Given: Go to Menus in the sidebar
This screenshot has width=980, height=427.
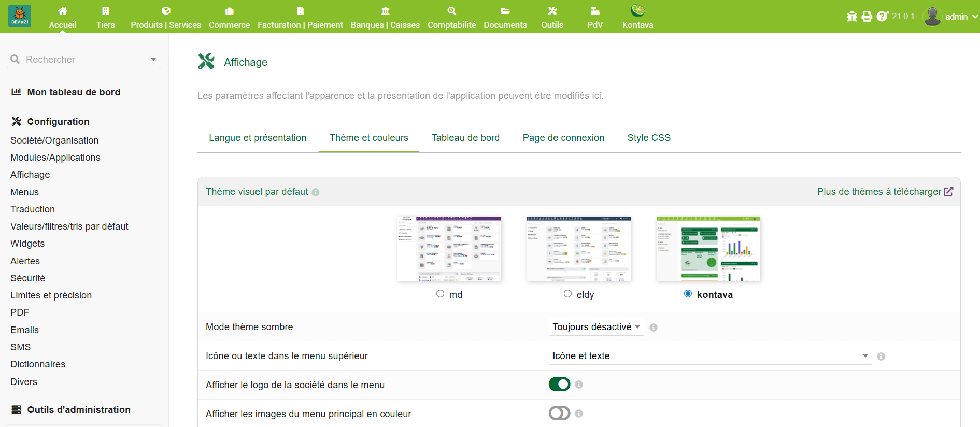Looking at the screenshot, I should (x=24, y=192).
